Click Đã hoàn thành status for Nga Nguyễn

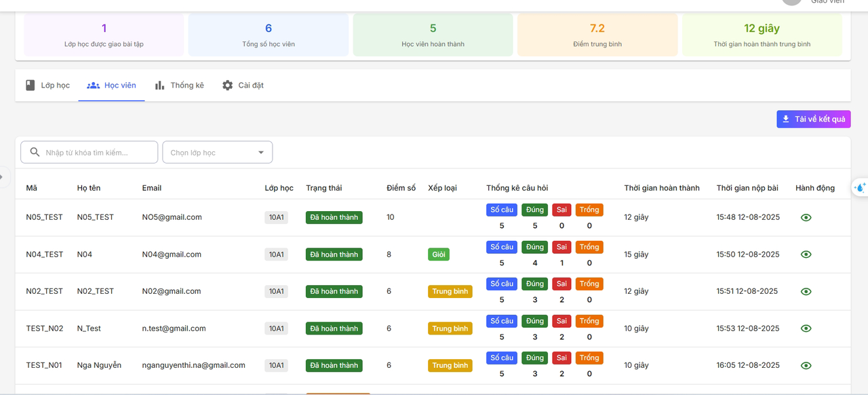click(x=334, y=365)
